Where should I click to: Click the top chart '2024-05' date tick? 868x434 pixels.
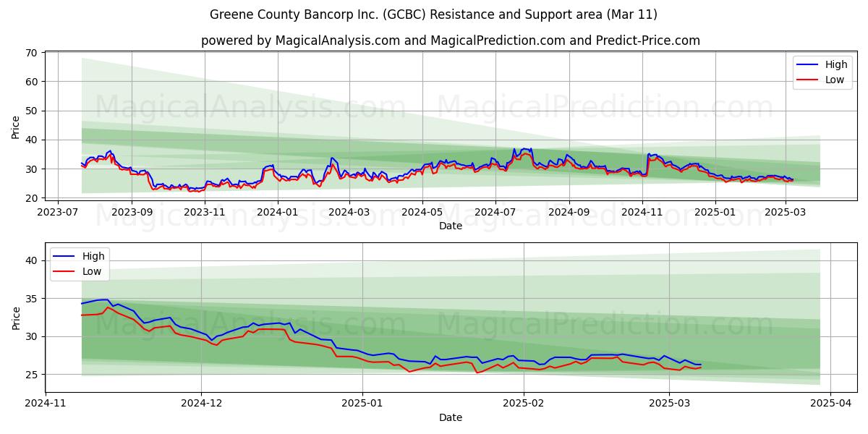(x=422, y=213)
